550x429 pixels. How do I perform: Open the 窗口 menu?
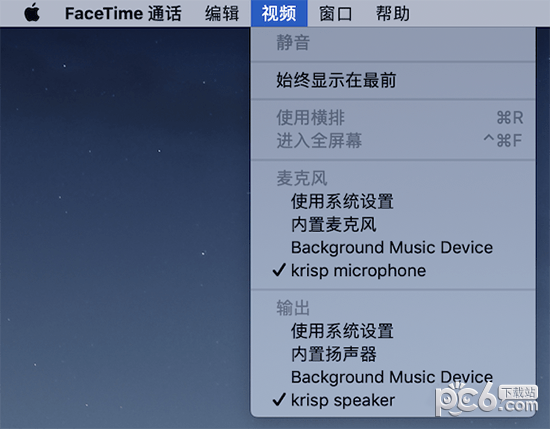(336, 13)
